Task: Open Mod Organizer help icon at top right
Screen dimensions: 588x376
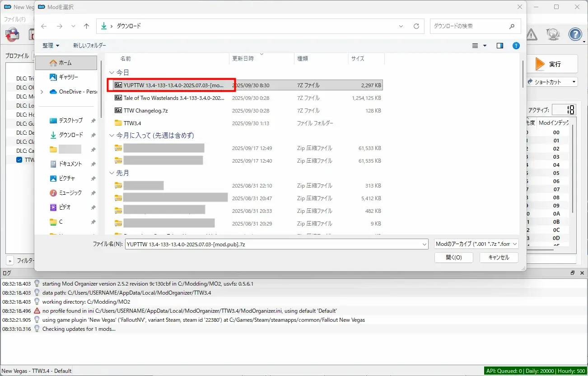Action: [575, 34]
